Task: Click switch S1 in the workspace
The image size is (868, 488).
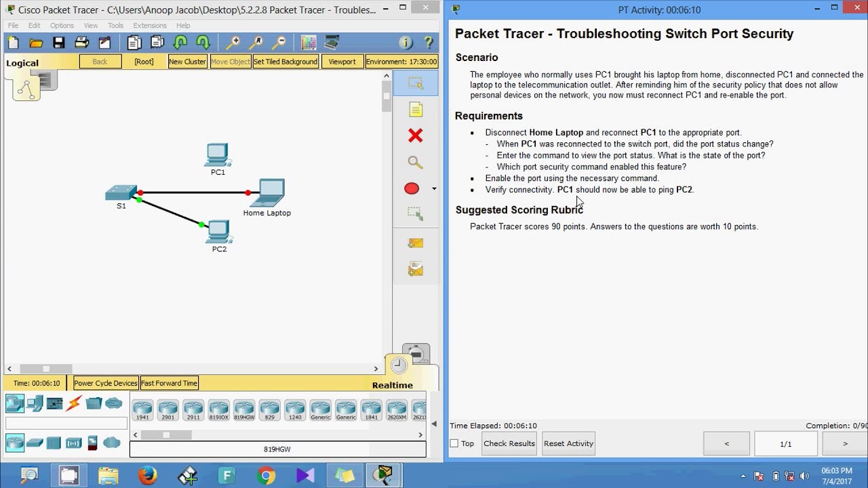Action: point(121,194)
